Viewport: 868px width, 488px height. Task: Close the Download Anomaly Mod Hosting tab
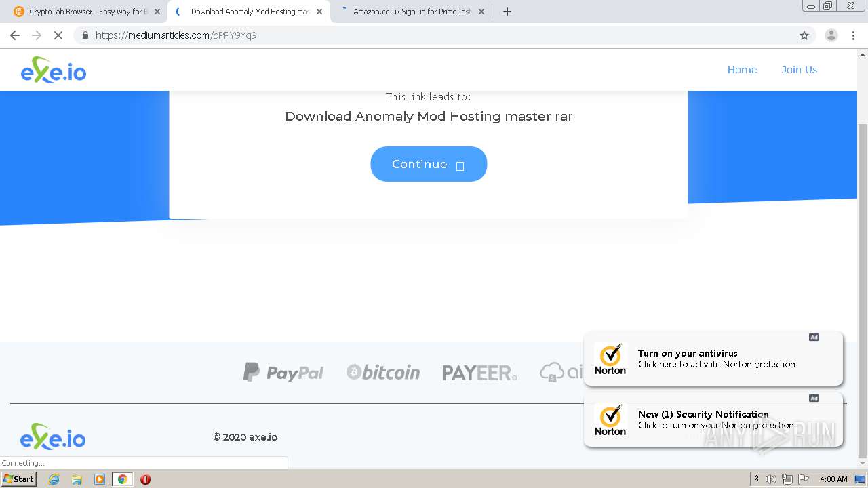(x=319, y=12)
